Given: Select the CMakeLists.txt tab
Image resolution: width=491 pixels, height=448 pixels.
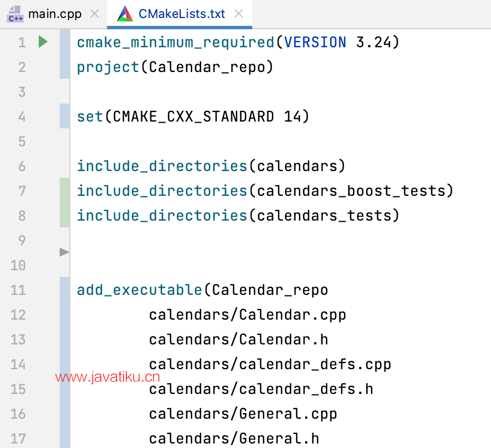Looking at the screenshot, I should coord(181,14).
